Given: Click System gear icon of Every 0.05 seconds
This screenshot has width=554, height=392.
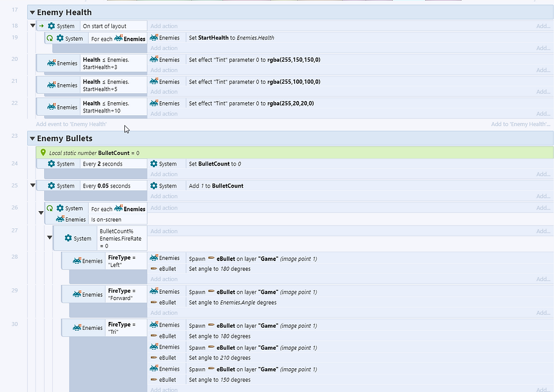Looking at the screenshot, I should point(51,185).
